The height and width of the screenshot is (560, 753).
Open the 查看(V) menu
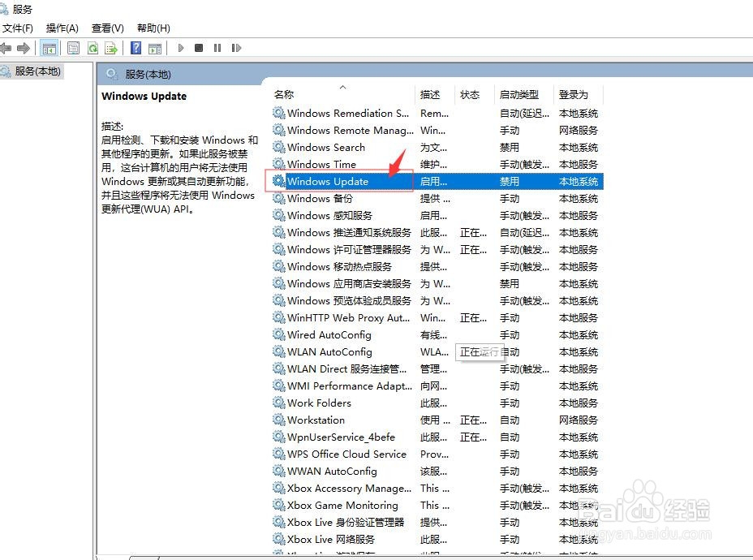(107, 27)
